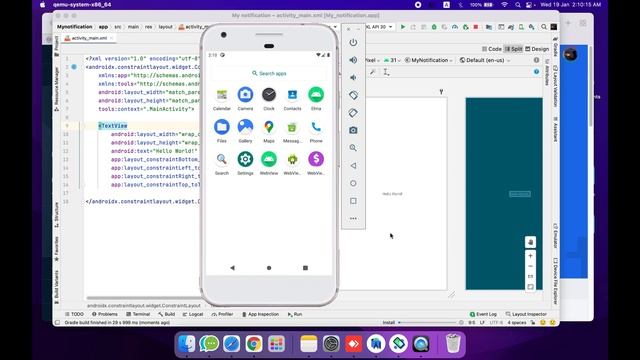Open the Clock app on the phone
The image size is (640, 360).
click(269, 99)
